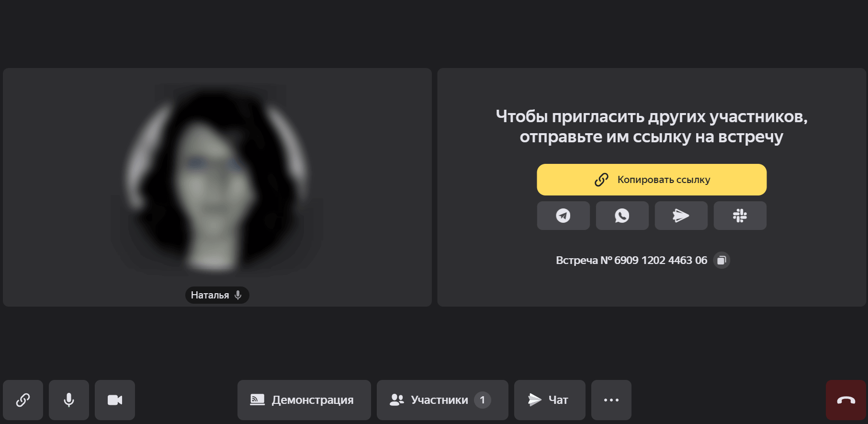The width and height of the screenshot is (868, 424).
Task: Share the meeting via Telegram
Action: click(564, 216)
